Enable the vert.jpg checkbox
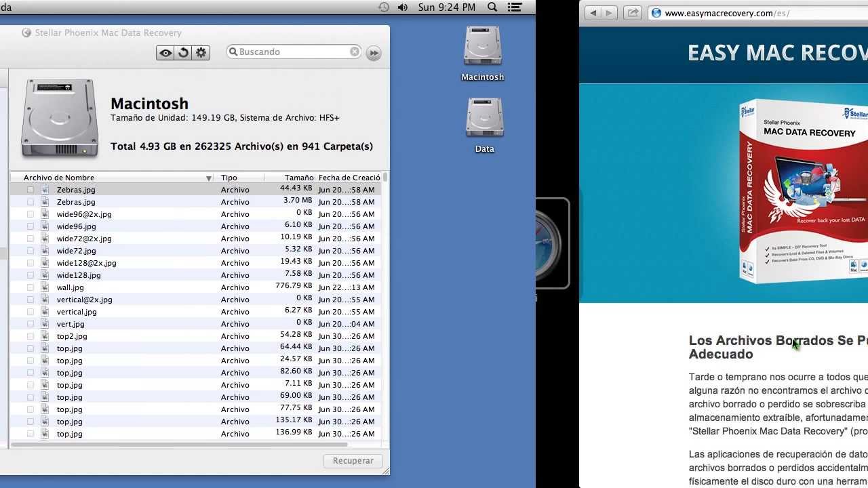The width and height of the screenshot is (868, 488). pos(31,324)
